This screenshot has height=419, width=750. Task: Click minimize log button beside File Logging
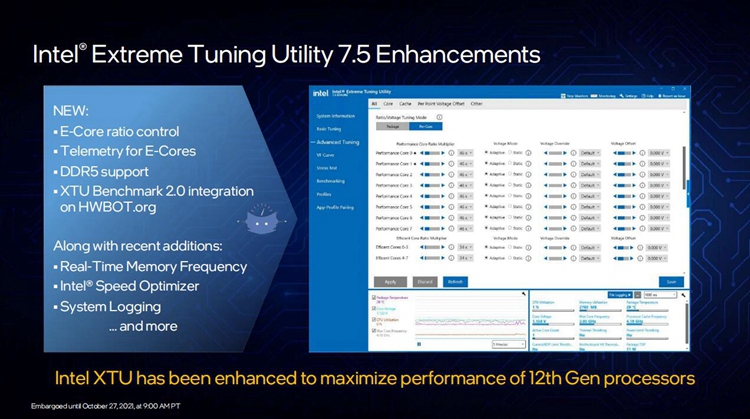[638, 295]
